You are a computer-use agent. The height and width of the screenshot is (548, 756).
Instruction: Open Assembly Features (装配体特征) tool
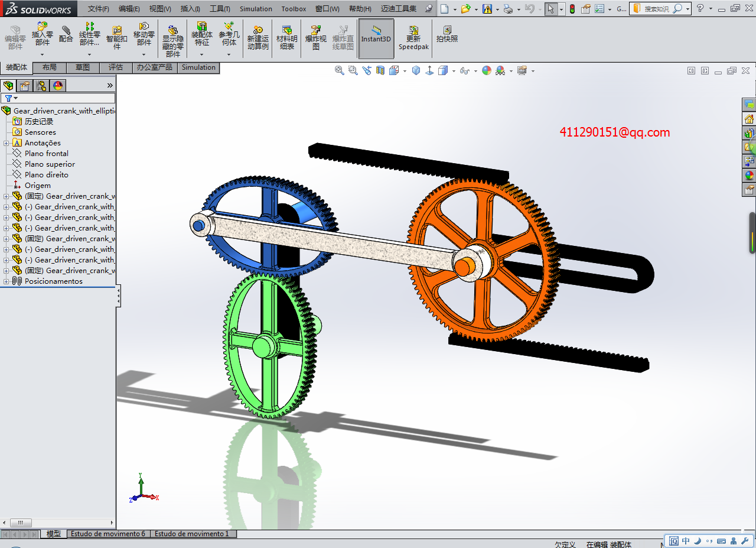coord(202,34)
